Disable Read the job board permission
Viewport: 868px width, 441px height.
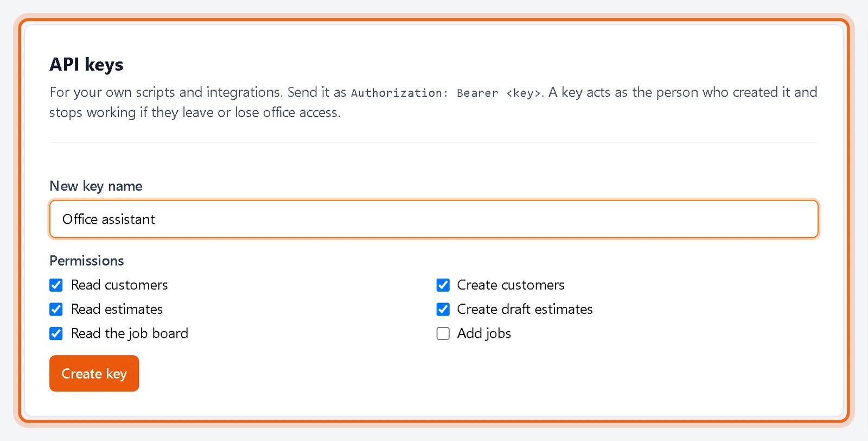pos(56,333)
